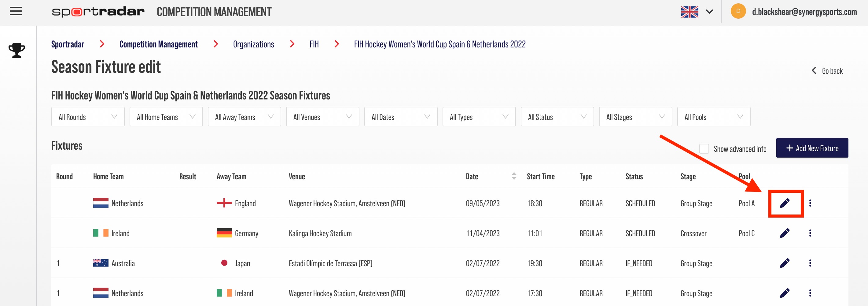Click the Home Team column header
The width and height of the screenshot is (868, 306).
[x=108, y=177]
